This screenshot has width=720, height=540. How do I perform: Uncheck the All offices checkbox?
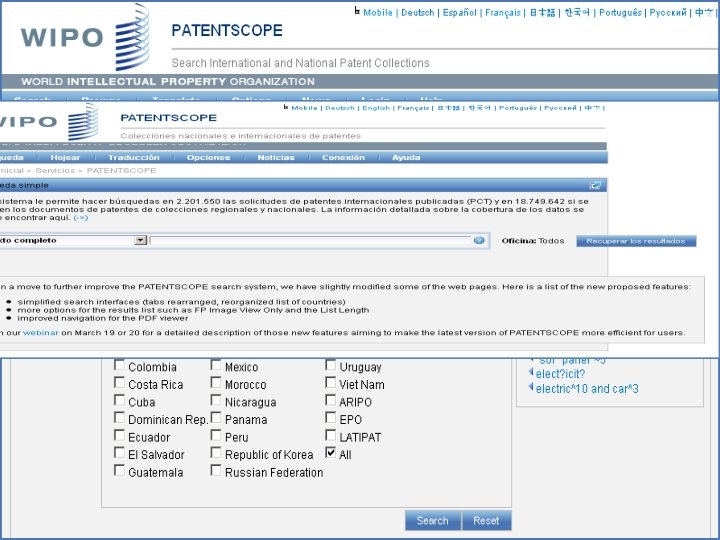[331, 453]
